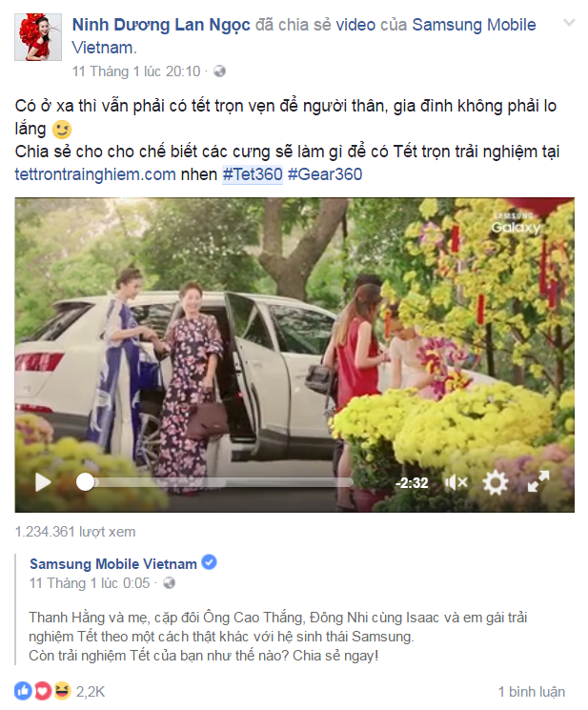The width and height of the screenshot is (588, 710).
Task: Play the shared Samsung video
Action: 43,482
